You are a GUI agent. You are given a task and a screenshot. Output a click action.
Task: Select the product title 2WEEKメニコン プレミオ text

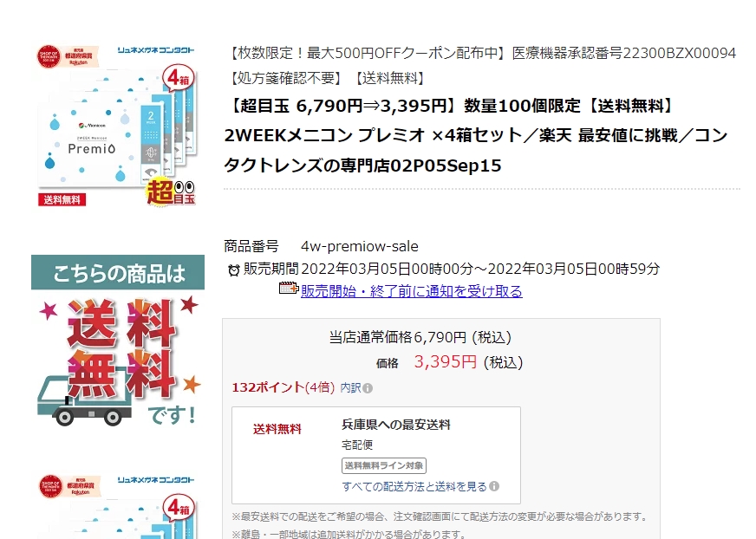click(324, 135)
